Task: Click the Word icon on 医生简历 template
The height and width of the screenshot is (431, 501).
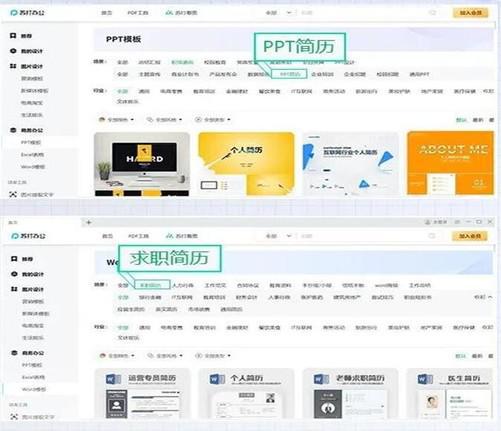Action: pos(425,379)
